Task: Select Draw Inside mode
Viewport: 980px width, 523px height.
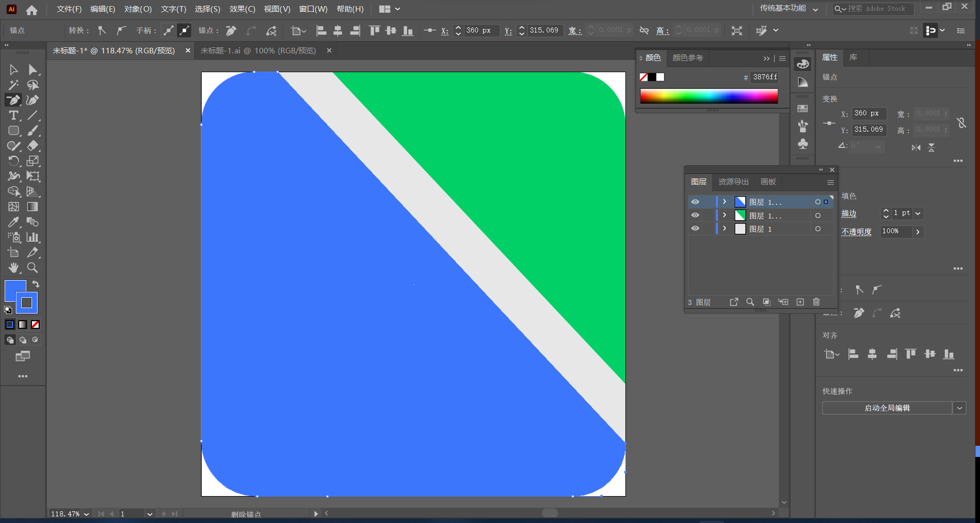Action: [x=35, y=340]
